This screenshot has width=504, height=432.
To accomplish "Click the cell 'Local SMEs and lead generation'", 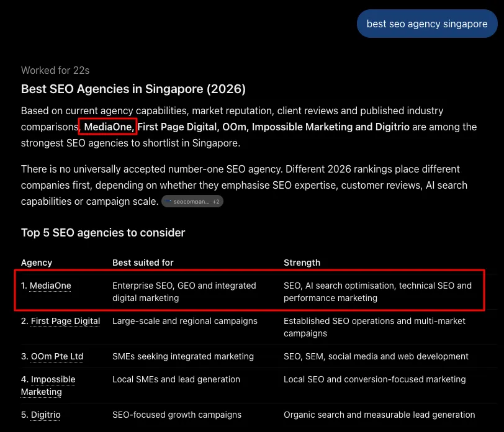I will point(176,379).
